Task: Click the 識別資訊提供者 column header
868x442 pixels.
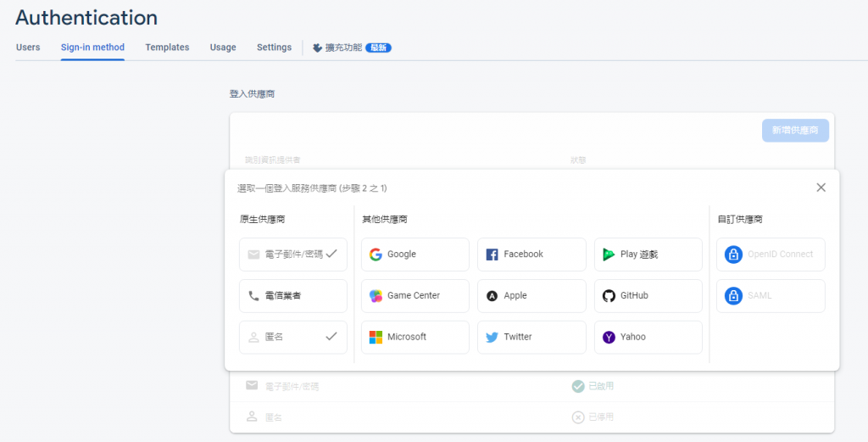Action: [x=273, y=160]
